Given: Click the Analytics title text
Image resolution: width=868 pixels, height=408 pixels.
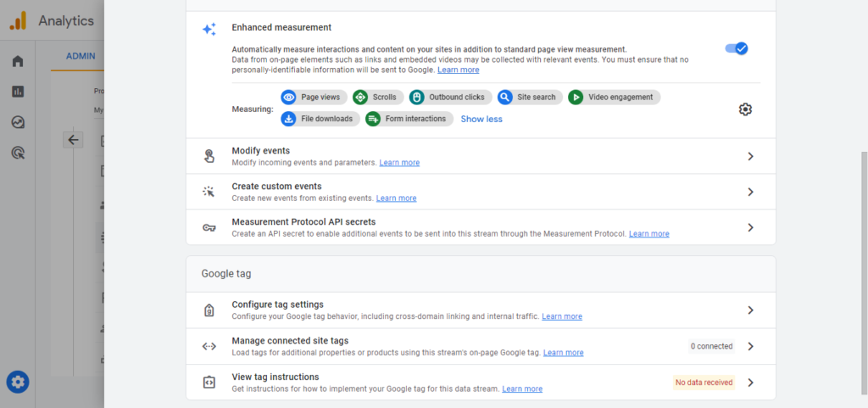Looking at the screenshot, I should click(66, 21).
